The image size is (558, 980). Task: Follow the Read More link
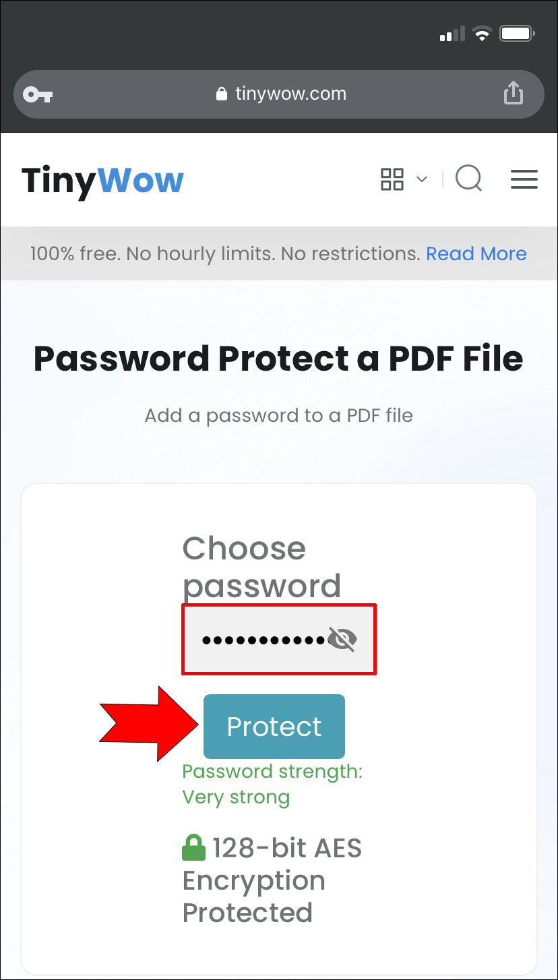(476, 253)
